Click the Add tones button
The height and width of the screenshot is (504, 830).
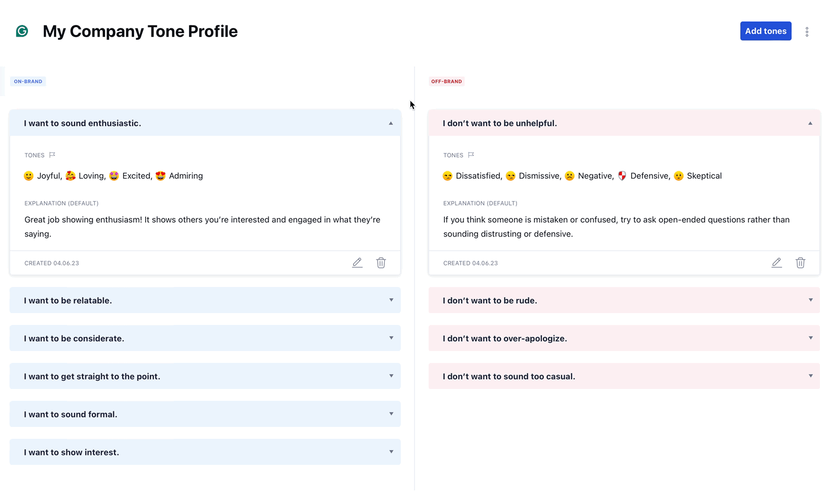point(765,30)
